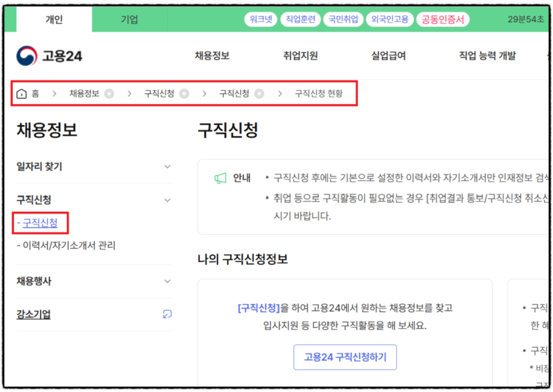This screenshot has height=392, width=553.
Task: Expand the 일자리 찾기 sidebar section
Action: pos(167,166)
